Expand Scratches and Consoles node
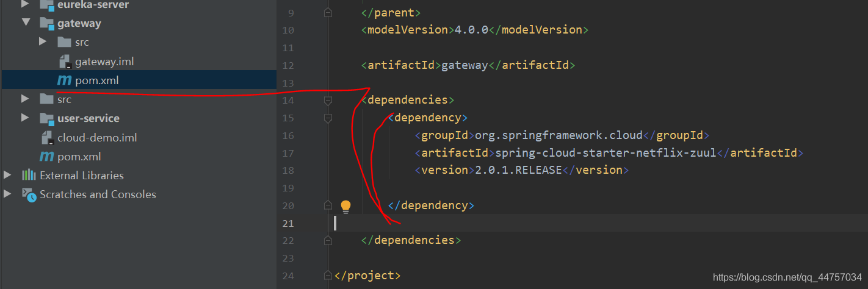 coord(7,194)
